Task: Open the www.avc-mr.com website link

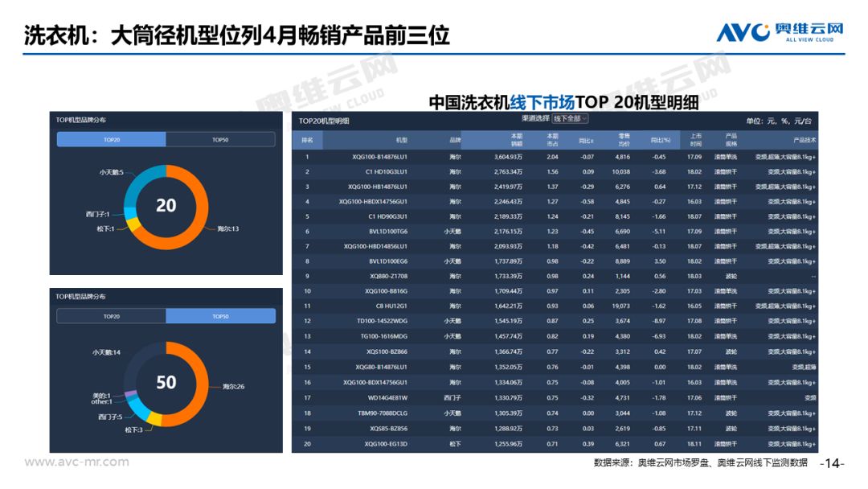Action: pos(76,462)
